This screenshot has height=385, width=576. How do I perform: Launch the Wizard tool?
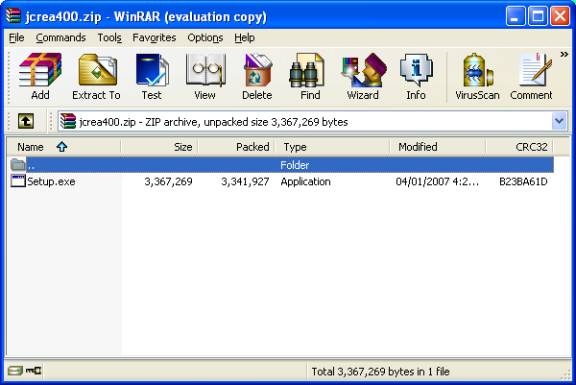click(x=363, y=77)
